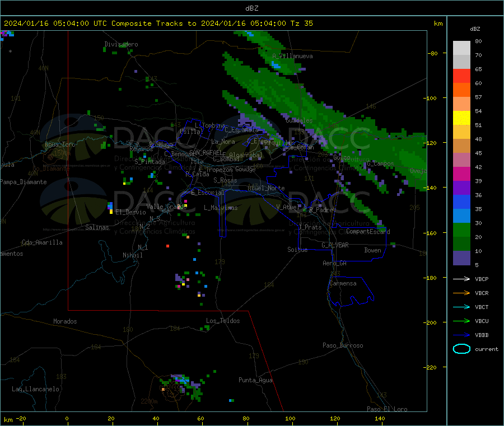Click the VBCP legend label
The height and width of the screenshot is (426, 504).
coord(482,279)
